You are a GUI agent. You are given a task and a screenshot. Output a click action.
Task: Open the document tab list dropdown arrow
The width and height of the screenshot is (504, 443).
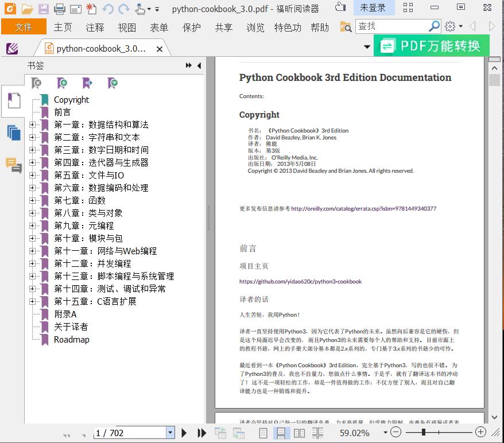click(367, 47)
